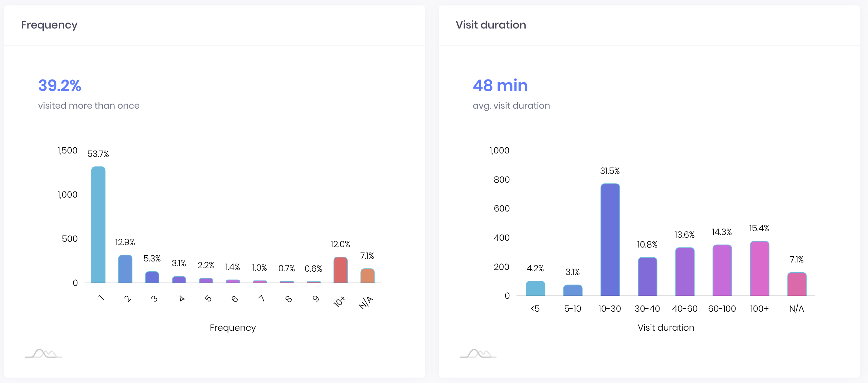Select the pink N/A visit duration bar

[797, 284]
